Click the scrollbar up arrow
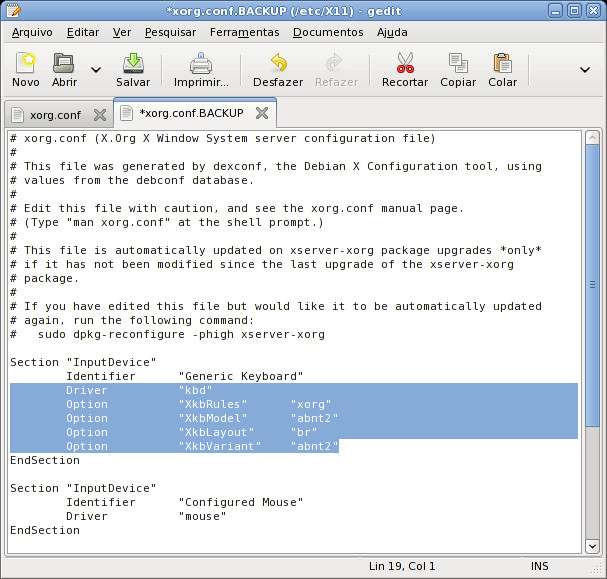This screenshot has height=579, width=607. (x=592, y=138)
